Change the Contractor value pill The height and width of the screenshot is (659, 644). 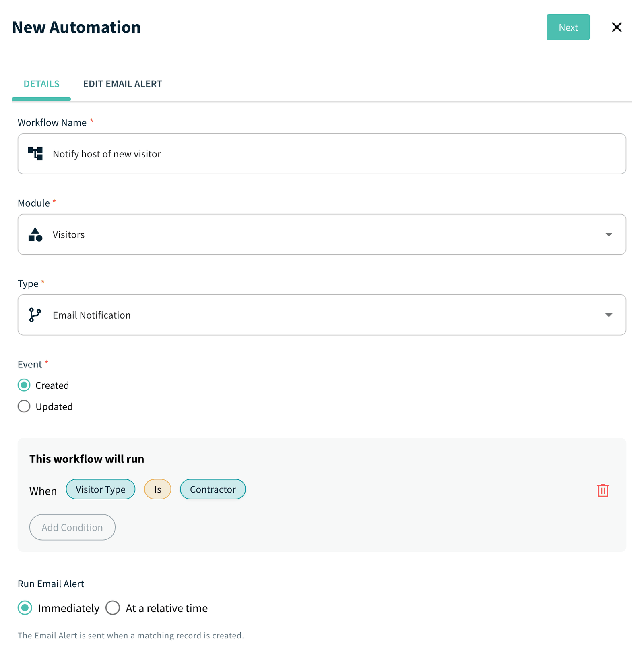coord(213,489)
